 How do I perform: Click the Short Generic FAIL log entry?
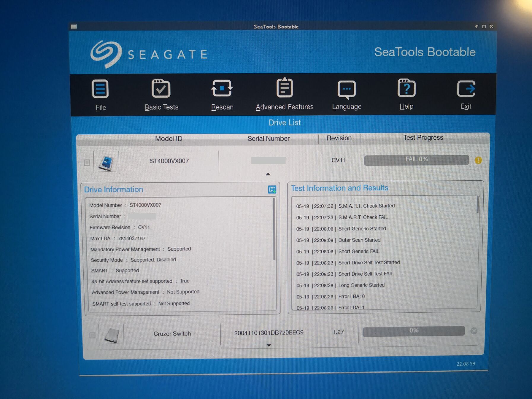pyautogui.click(x=338, y=252)
